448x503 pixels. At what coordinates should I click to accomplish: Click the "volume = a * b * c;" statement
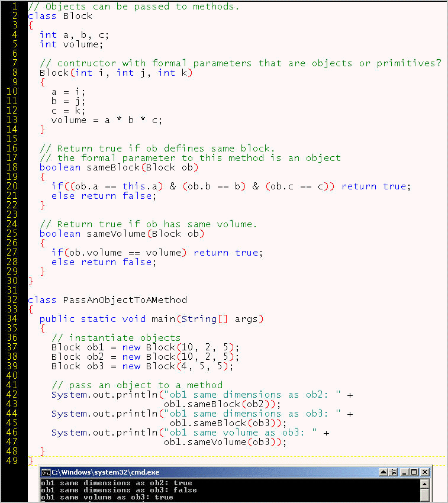pyautogui.click(x=107, y=120)
